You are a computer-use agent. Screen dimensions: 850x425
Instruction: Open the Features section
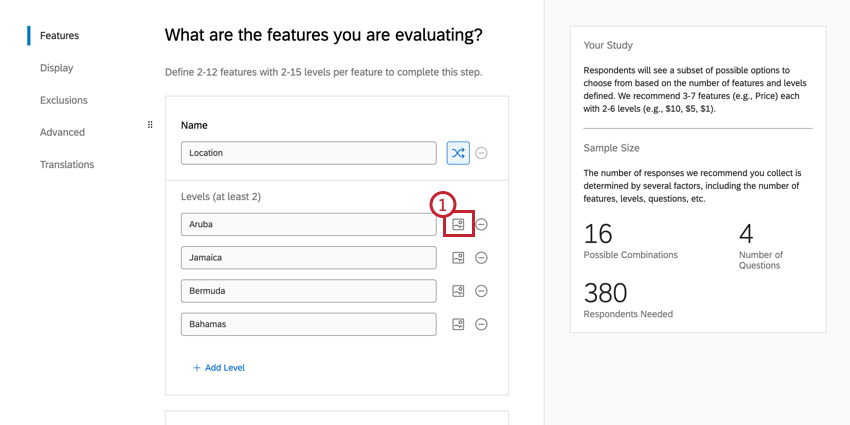pyautogui.click(x=59, y=36)
